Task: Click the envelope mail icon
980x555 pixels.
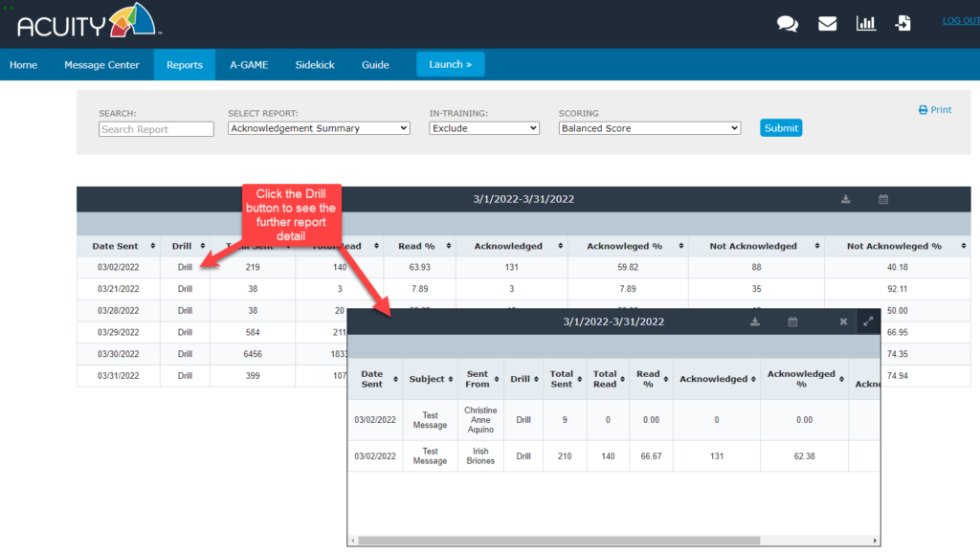Action: pyautogui.click(x=827, y=24)
